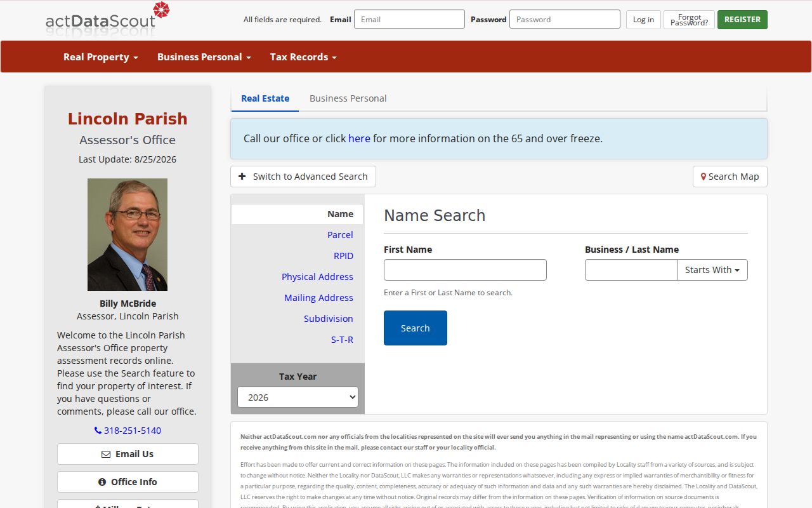Focus the First Name input field

point(465,270)
